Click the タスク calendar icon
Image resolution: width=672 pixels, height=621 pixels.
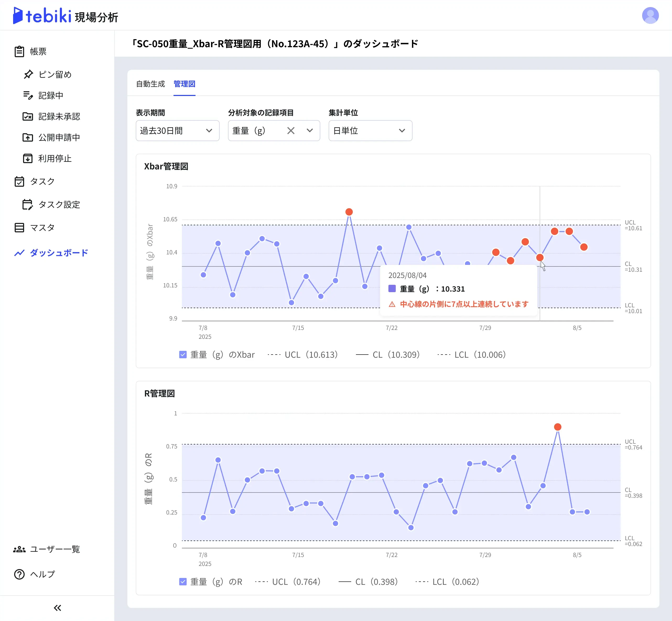[x=19, y=181]
